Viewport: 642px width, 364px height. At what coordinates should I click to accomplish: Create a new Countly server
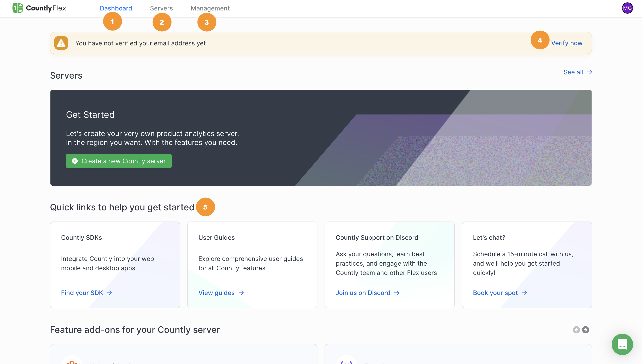pyautogui.click(x=119, y=161)
